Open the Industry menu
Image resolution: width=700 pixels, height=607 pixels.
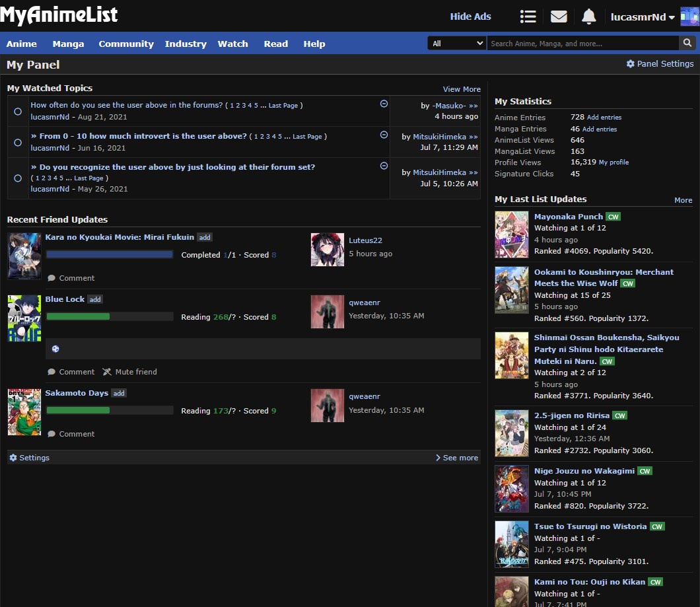coord(186,44)
